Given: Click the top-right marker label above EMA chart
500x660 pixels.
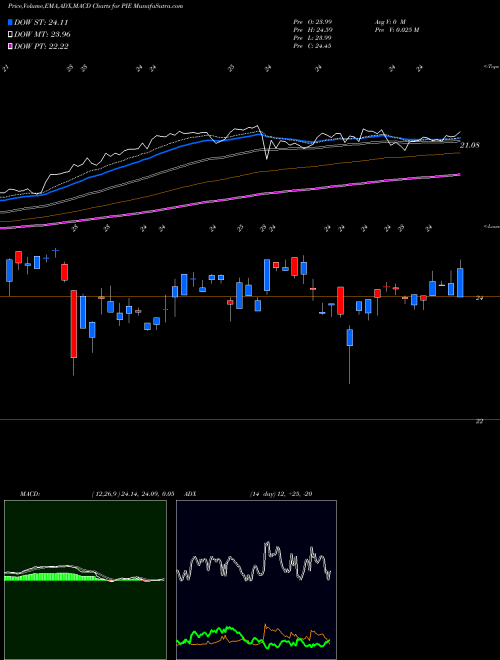Looking at the screenshot, I should click(492, 67).
